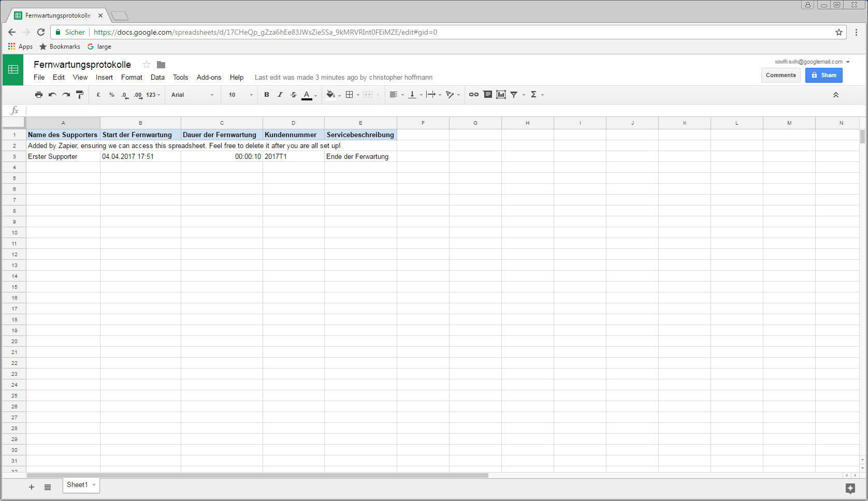The width and height of the screenshot is (868, 501).
Task: Click the Print icon in toolbar
Action: pos(39,95)
